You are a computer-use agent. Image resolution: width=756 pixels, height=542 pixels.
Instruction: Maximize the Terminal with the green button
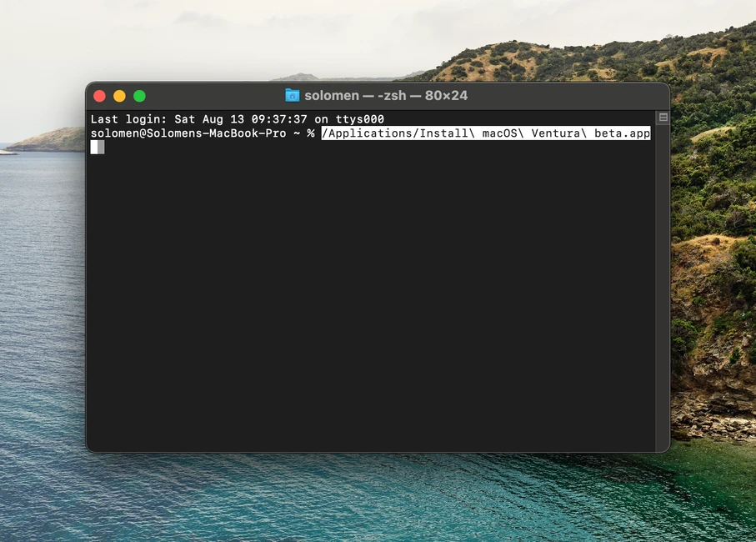[x=139, y=96]
